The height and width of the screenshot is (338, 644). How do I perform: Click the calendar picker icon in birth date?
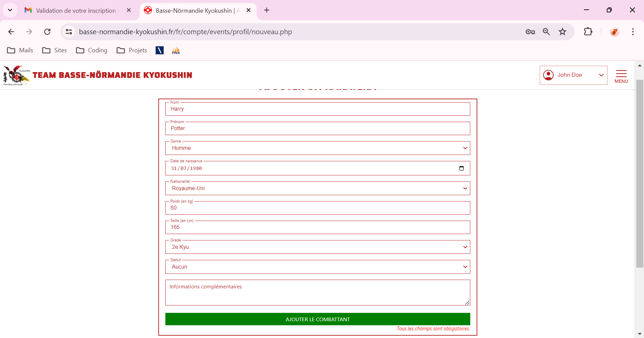[x=461, y=168]
